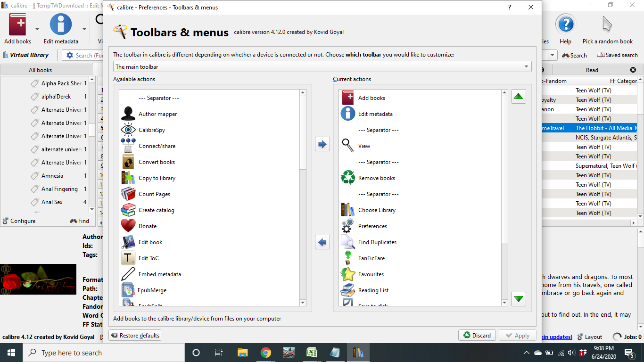Move selected action down with green arrow
Viewport: 644px width, 362px height.
(x=519, y=299)
